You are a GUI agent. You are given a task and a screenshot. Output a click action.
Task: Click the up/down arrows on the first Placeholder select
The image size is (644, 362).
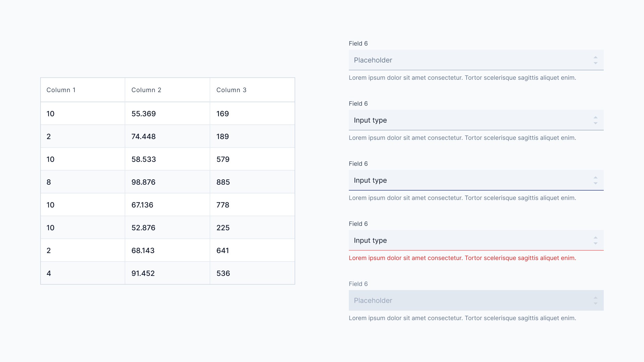(595, 60)
